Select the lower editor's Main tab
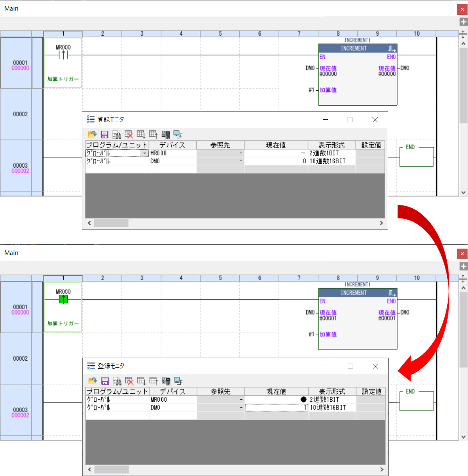 click(11, 252)
